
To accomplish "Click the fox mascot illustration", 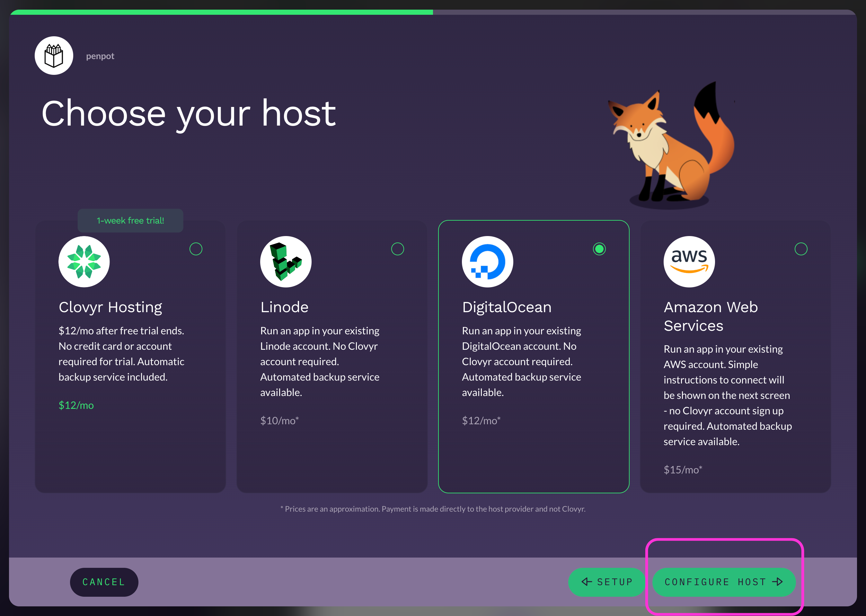I will pos(671,145).
